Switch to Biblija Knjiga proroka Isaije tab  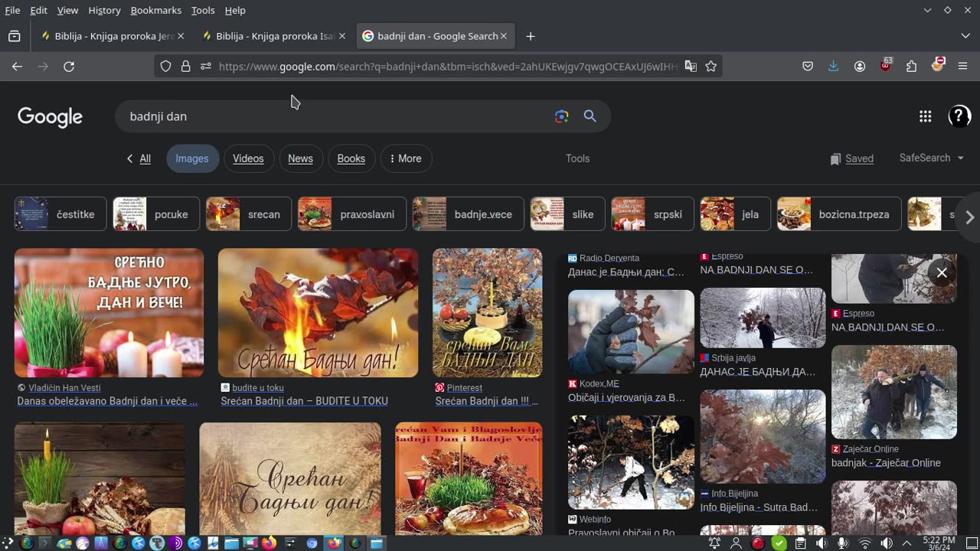click(274, 36)
